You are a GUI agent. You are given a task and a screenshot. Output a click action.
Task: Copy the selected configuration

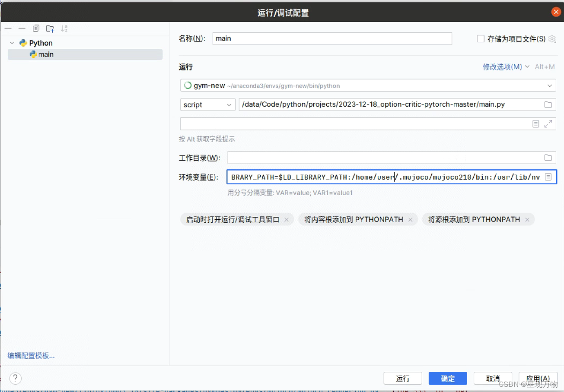click(x=36, y=28)
